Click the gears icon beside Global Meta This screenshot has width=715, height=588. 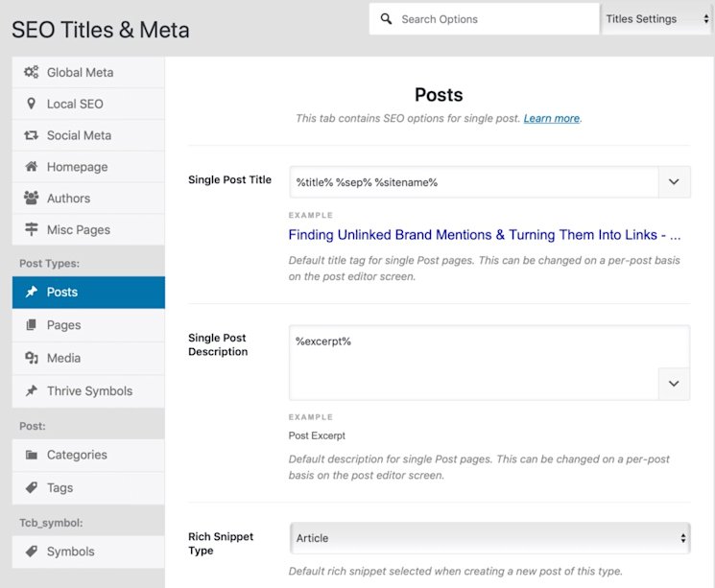pos(32,73)
